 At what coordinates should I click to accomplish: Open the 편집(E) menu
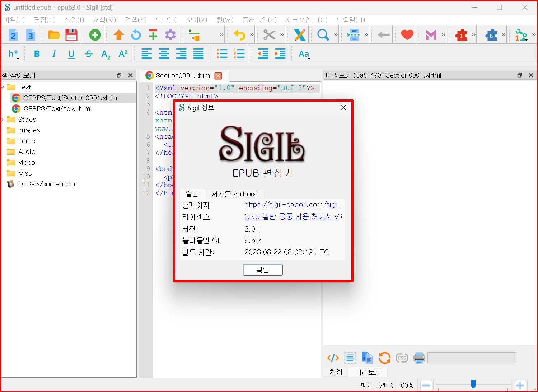pyautogui.click(x=45, y=20)
